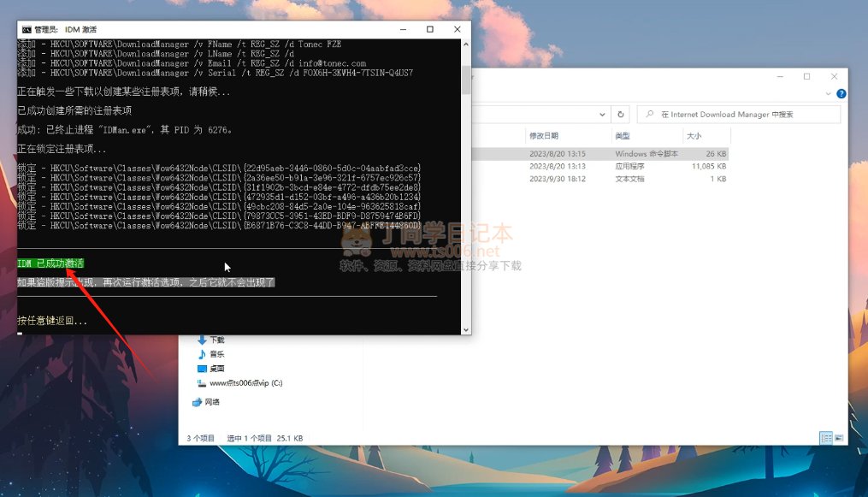The image size is (868, 497).
Task: Switch to details view layout
Action: pos(826,438)
